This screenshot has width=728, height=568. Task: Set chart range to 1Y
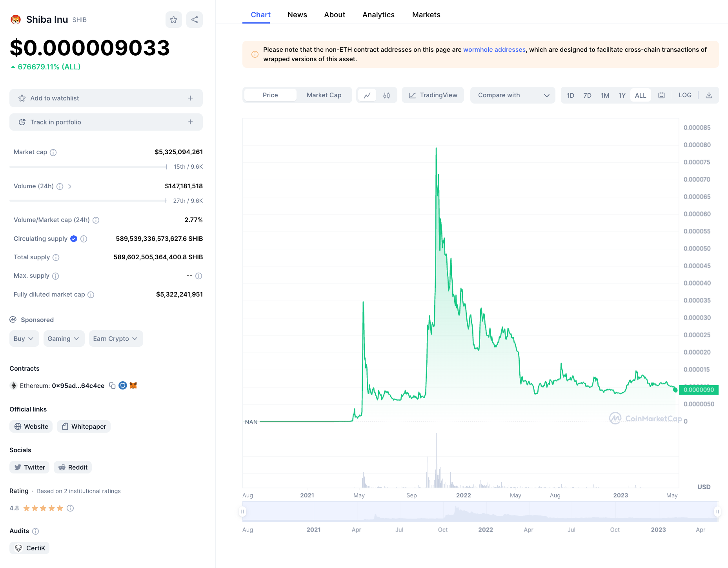coord(622,95)
